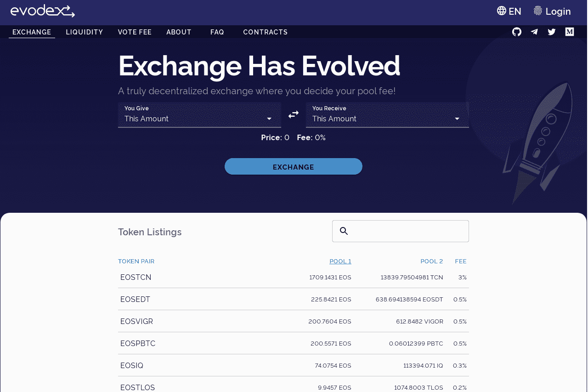Click the Login text
The image size is (588, 392).
tap(558, 11)
